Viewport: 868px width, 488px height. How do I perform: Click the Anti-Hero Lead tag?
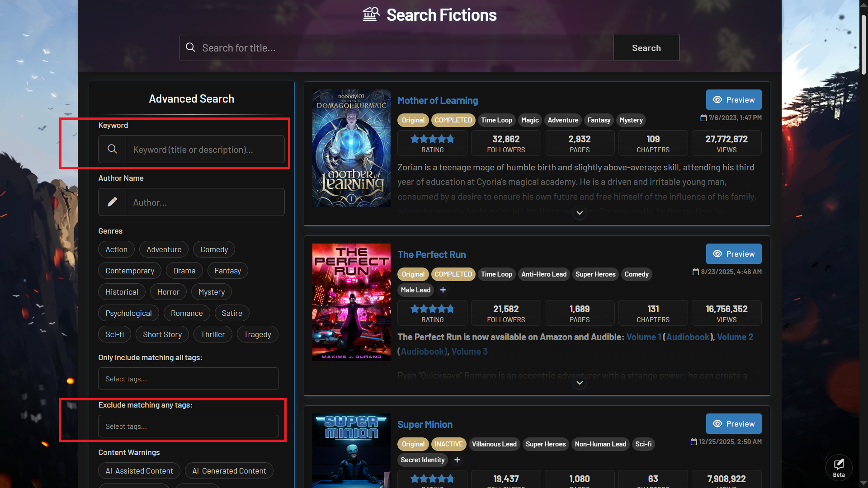click(544, 274)
